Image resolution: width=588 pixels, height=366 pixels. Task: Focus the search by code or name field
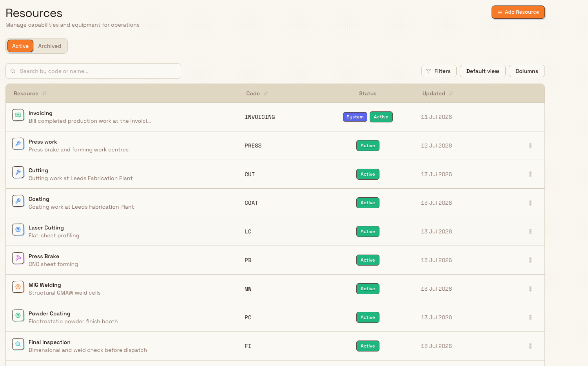pos(93,71)
